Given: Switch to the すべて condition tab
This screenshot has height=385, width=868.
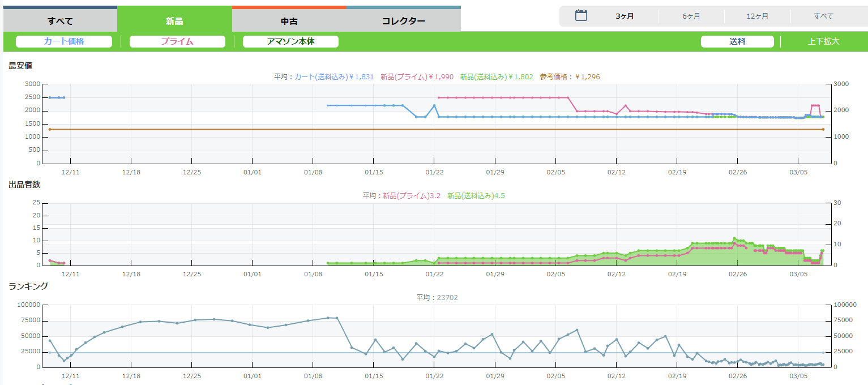Looking at the screenshot, I should coord(60,22).
